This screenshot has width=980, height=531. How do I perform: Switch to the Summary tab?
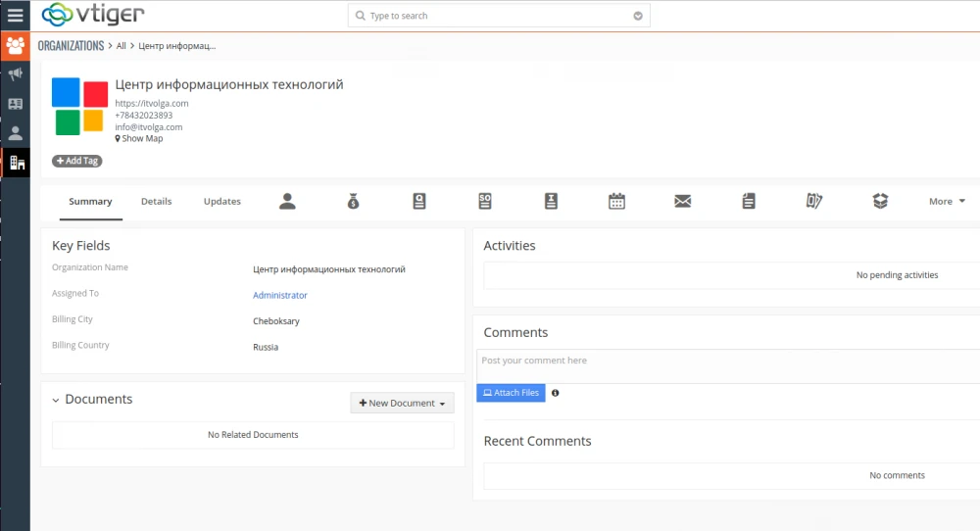click(90, 201)
